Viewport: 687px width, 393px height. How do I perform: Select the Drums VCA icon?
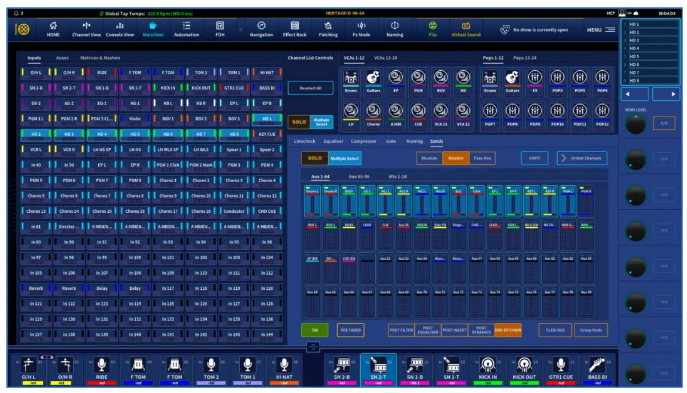coord(351,78)
